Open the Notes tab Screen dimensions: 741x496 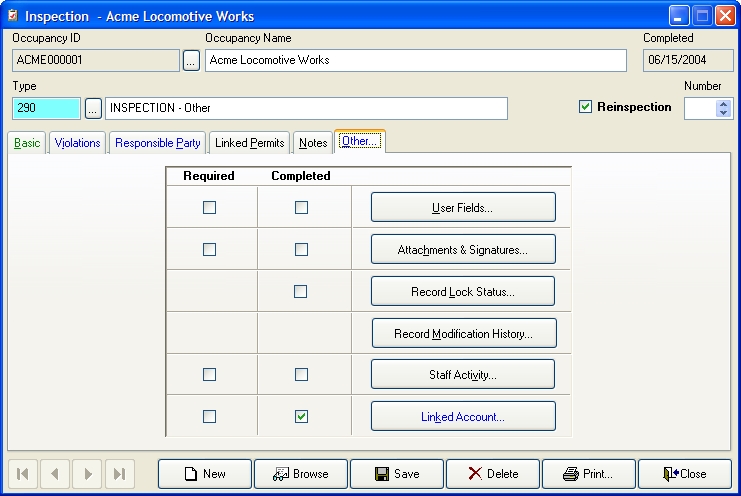point(313,143)
